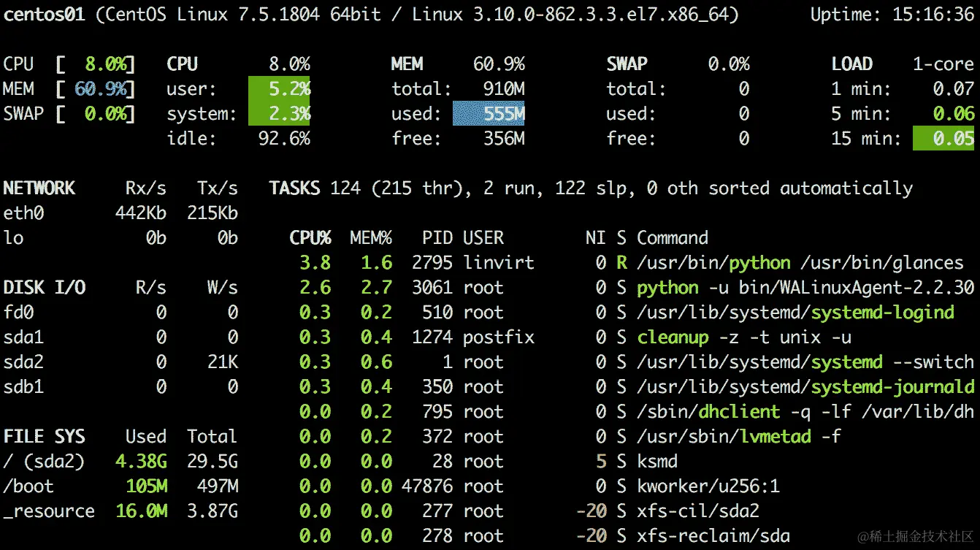980x550 pixels.
Task: Click the R status of glances
Action: (x=621, y=263)
